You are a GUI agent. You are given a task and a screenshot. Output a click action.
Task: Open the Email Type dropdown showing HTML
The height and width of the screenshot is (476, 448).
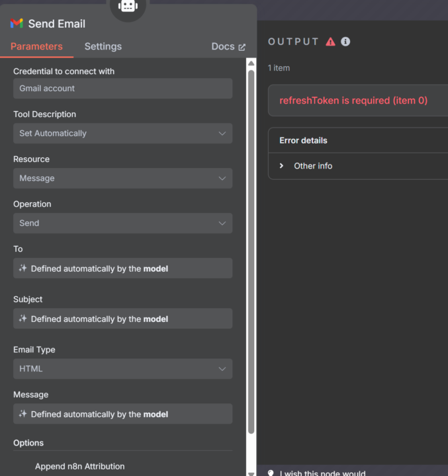pos(122,369)
